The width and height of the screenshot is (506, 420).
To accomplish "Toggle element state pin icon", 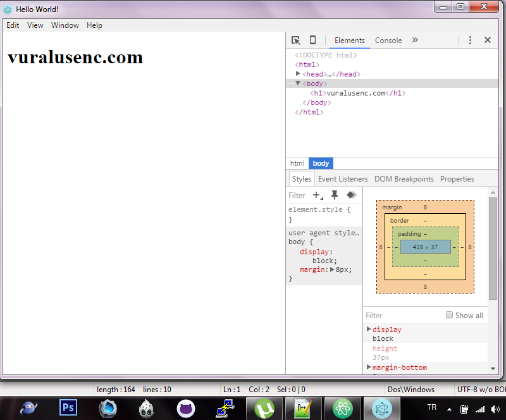I will (x=335, y=195).
